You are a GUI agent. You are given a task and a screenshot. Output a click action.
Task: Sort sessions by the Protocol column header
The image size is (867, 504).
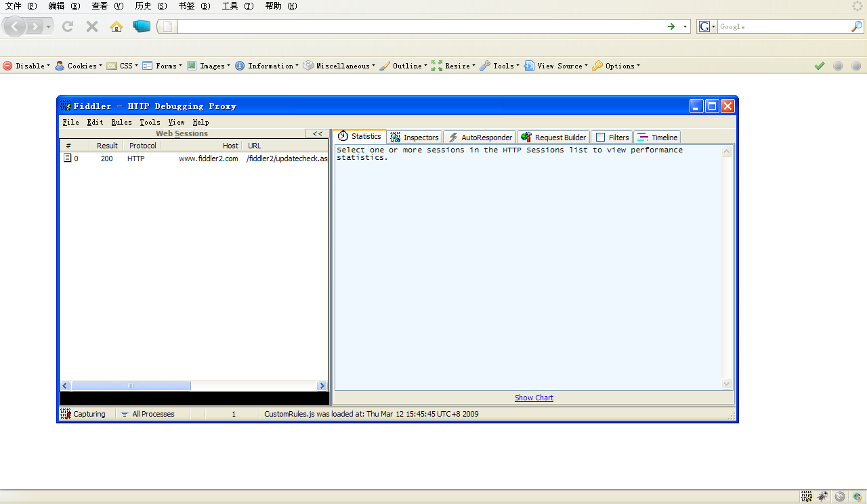142,146
